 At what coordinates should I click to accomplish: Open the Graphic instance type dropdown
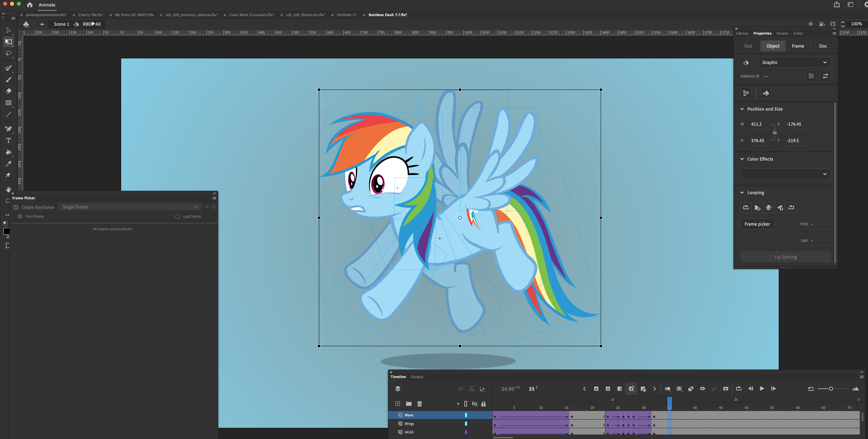click(794, 62)
